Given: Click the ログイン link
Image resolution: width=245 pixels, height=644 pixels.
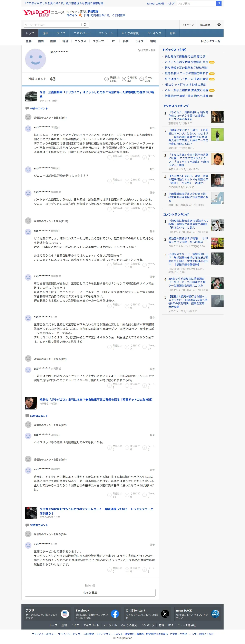Looking at the screenshot, I should (72, 15).
